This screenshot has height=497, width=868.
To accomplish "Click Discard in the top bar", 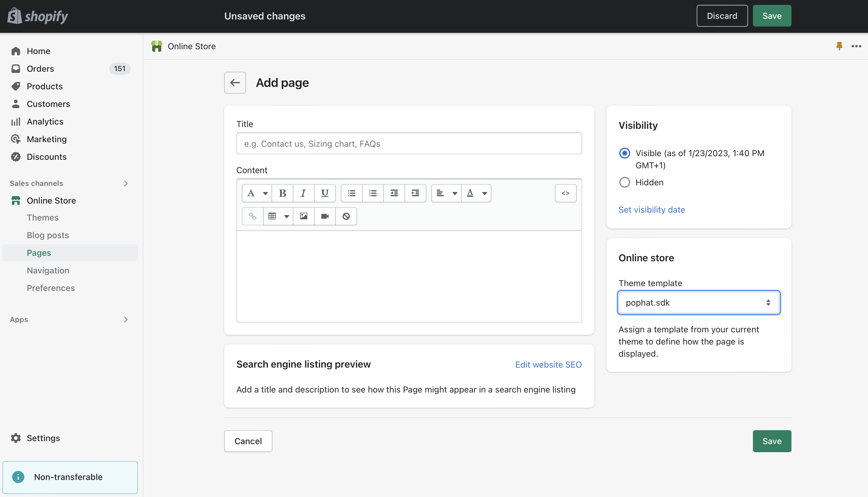I will click(x=722, y=16).
